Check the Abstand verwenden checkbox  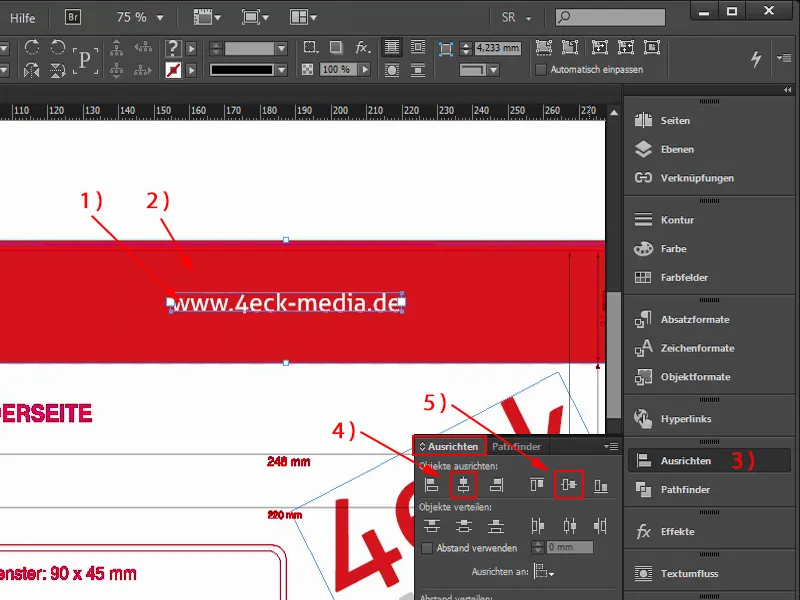click(x=427, y=548)
